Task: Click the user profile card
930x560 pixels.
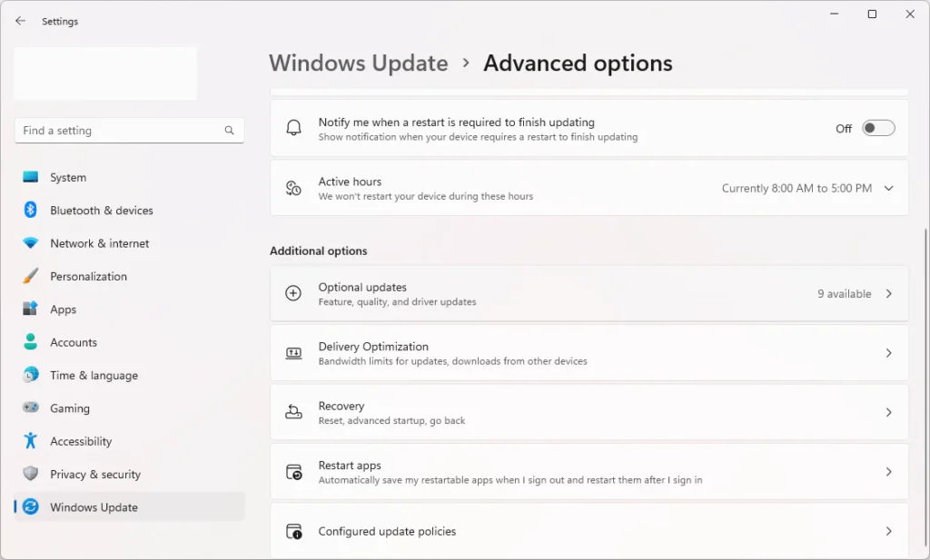Action: (105, 73)
